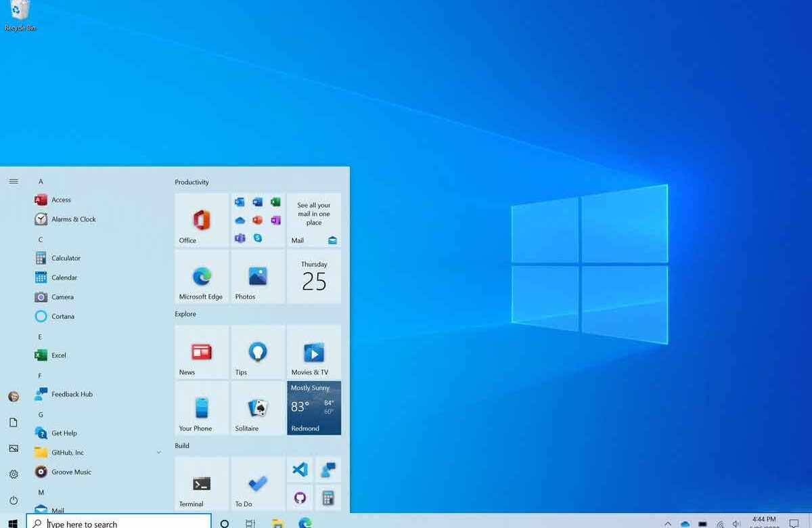
Task: Show hidden system tray icons chevron
Action: 668,524
